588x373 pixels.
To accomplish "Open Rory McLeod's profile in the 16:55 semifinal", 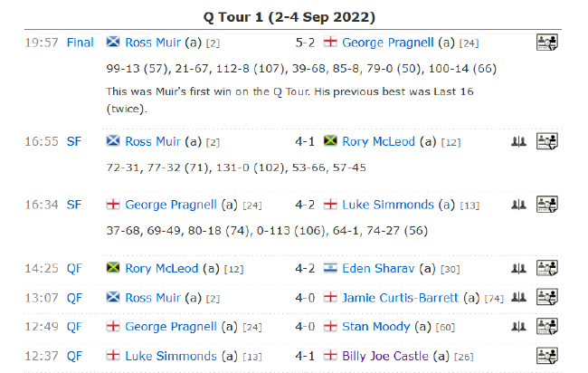I will tap(378, 141).
